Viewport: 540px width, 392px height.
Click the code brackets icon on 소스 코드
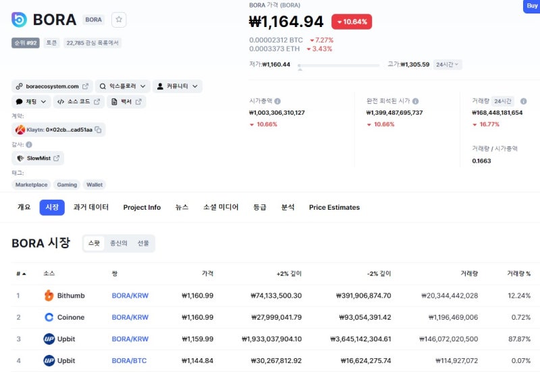61,102
